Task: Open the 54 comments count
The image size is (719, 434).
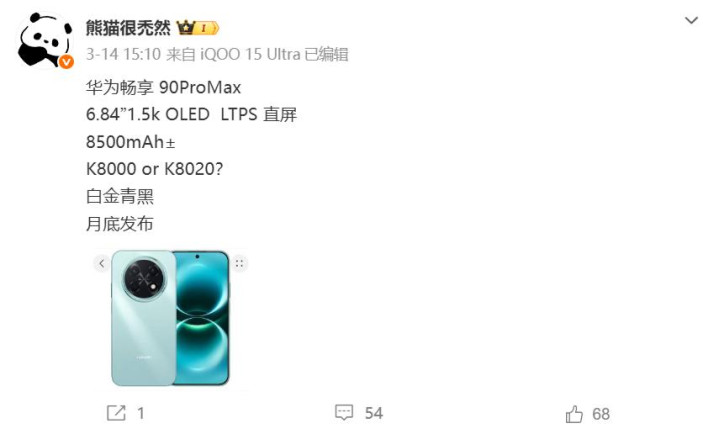Action: click(x=374, y=413)
